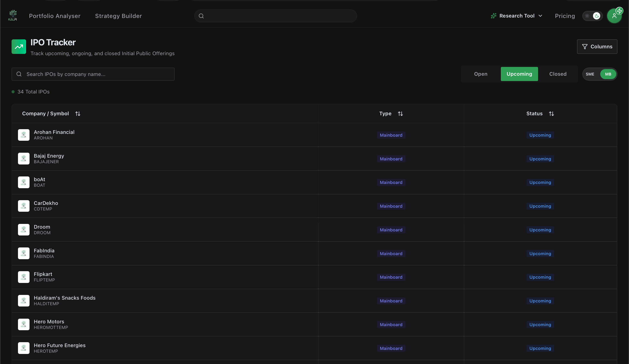The image size is (629, 364).
Task: Click Mainboard badge in CarDekho row
Action: 391,206
